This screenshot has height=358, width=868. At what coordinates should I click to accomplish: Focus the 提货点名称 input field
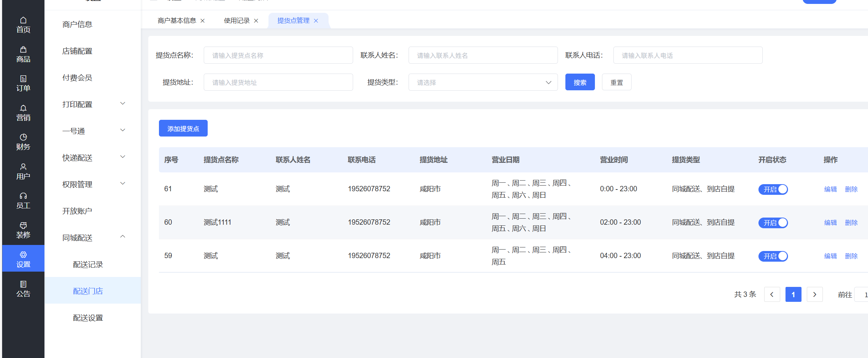[278, 55]
